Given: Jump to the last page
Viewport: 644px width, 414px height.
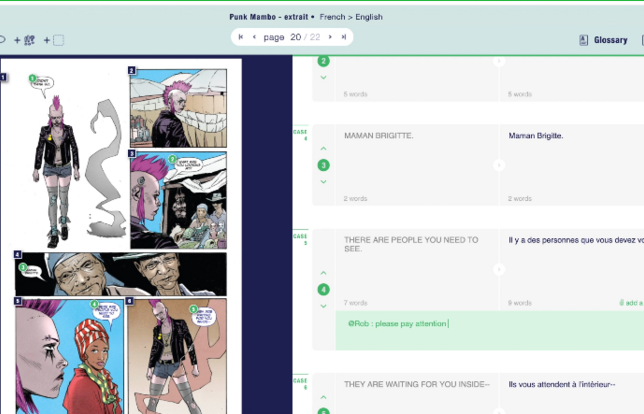Looking at the screenshot, I should tap(344, 37).
